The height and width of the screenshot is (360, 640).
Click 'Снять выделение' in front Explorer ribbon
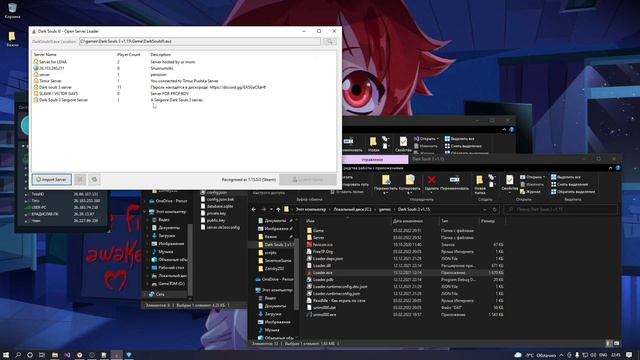[569, 184]
